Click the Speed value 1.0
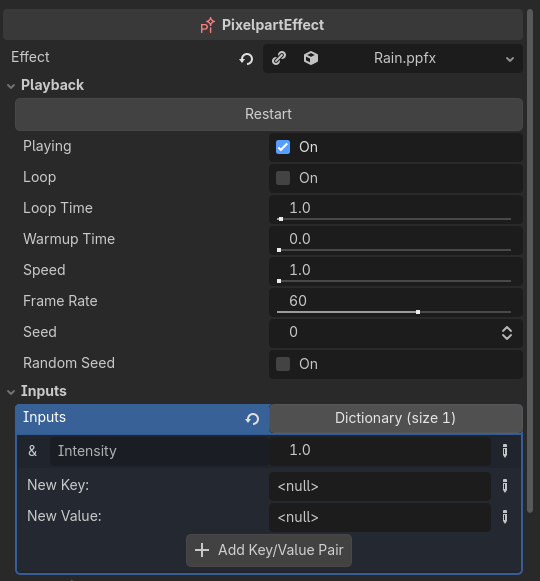The image size is (540, 581). tap(300, 270)
